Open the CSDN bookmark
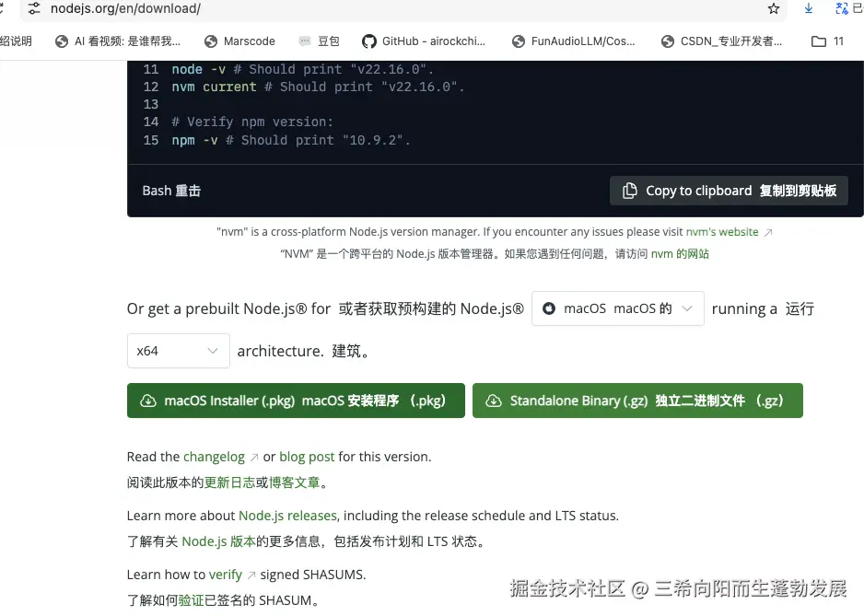Screen dimensions: 864x616 coord(721,41)
